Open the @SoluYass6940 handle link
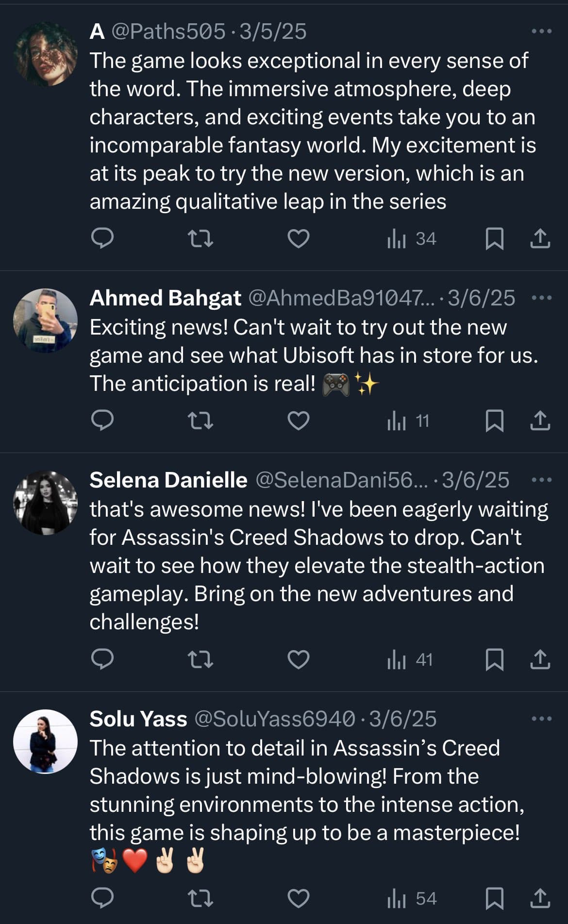 (x=275, y=719)
